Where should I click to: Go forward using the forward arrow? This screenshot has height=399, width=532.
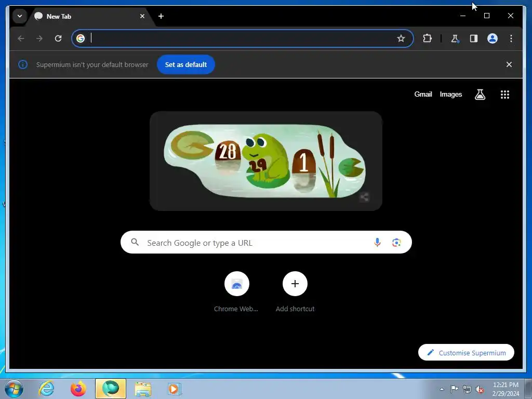[x=39, y=38]
